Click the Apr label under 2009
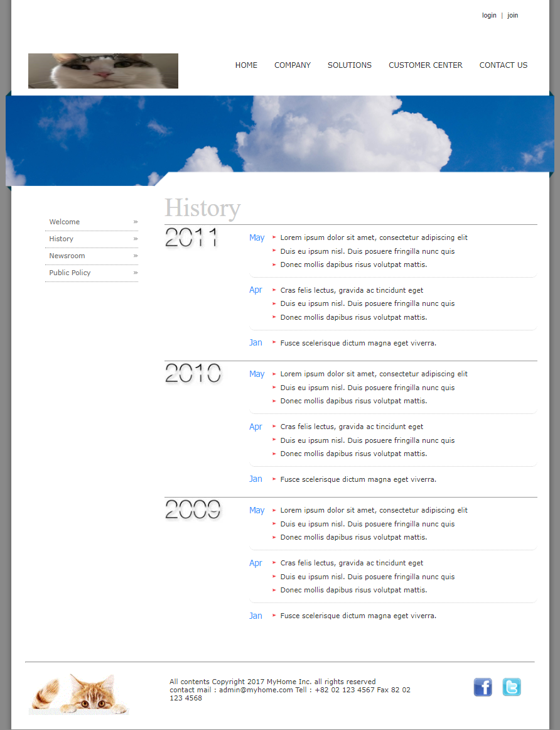The height and width of the screenshot is (730, 560). (x=256, y=564)
